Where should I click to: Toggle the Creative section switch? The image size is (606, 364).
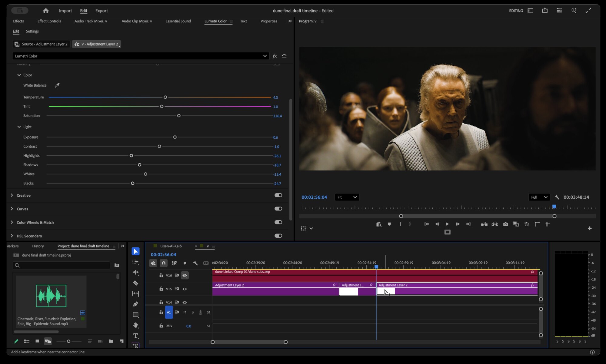coord(278,195)
